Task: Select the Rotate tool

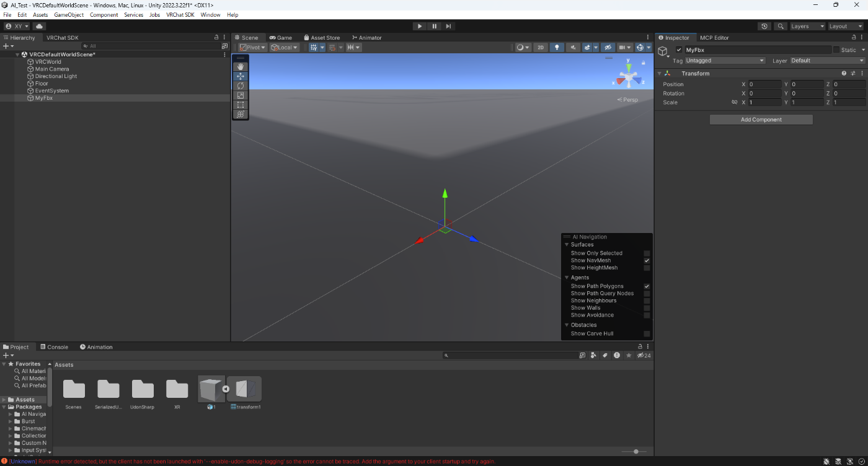Action: point(241,86)
